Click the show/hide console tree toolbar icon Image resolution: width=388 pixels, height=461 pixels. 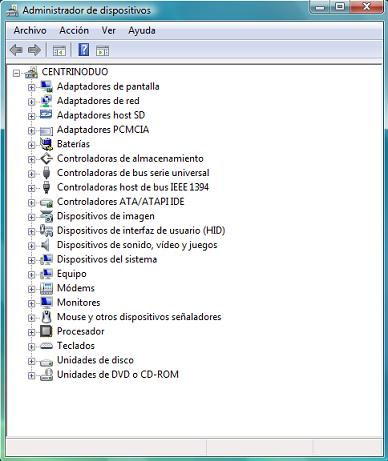tap(59, 51)
